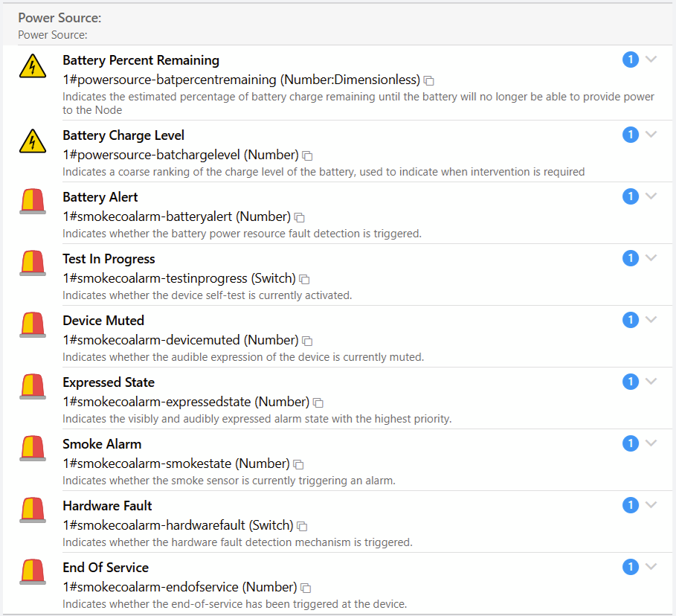Copy the smokecoalarm-expressedstate channel ID
The width and height of the screenshot is (676, 616).
[318, 402]
